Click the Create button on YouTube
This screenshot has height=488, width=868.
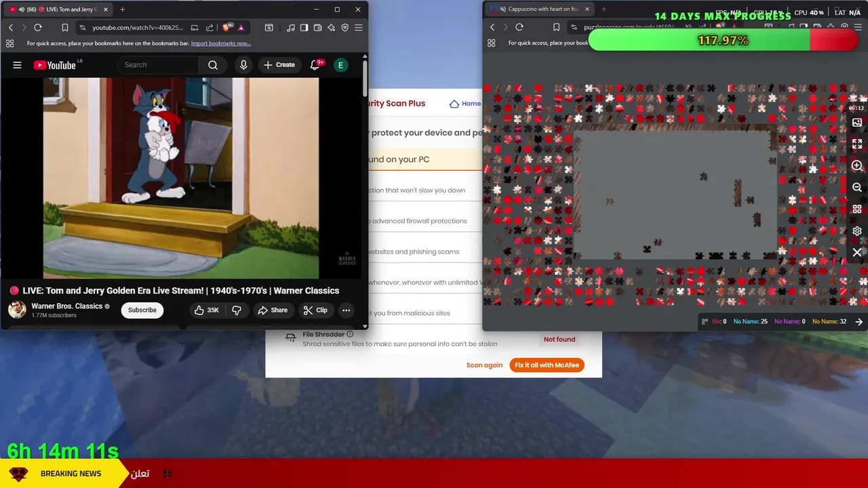(x=279, y=65)
